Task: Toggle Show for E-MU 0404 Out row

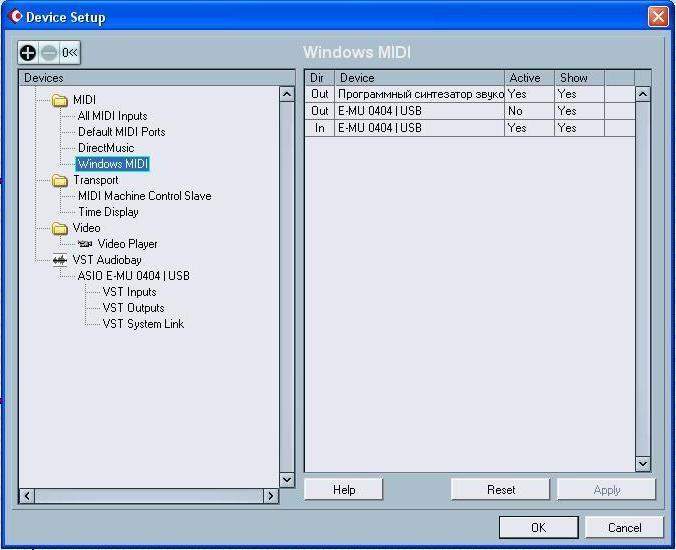Action: pyautogui.click(x=579, y=111)
